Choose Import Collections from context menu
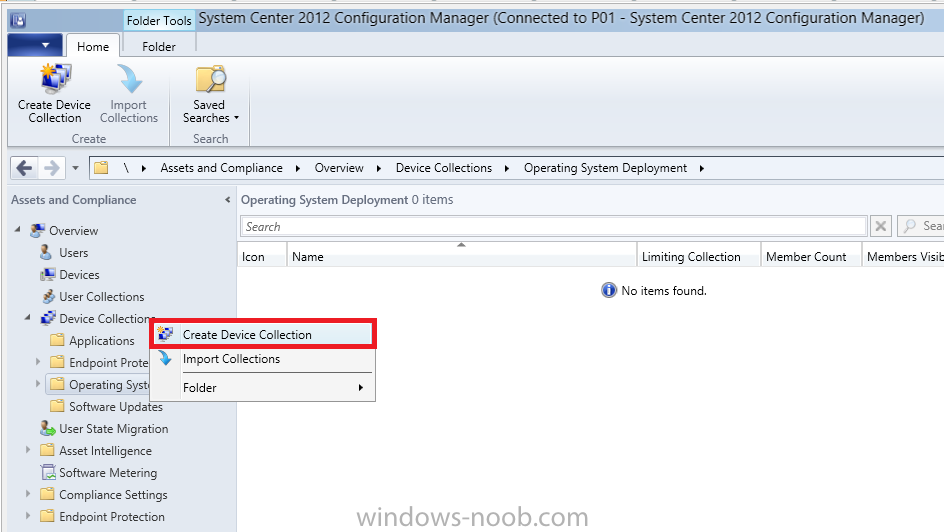Screen dimensions: 944x532 (263, 359)
